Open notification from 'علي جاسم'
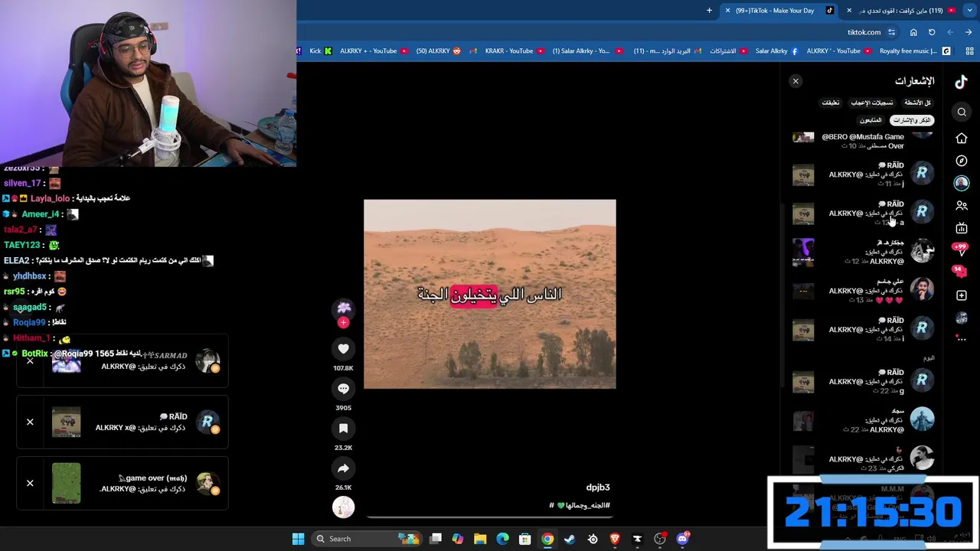The width and height of the screenshot is (980, 551). coord(863,290)
